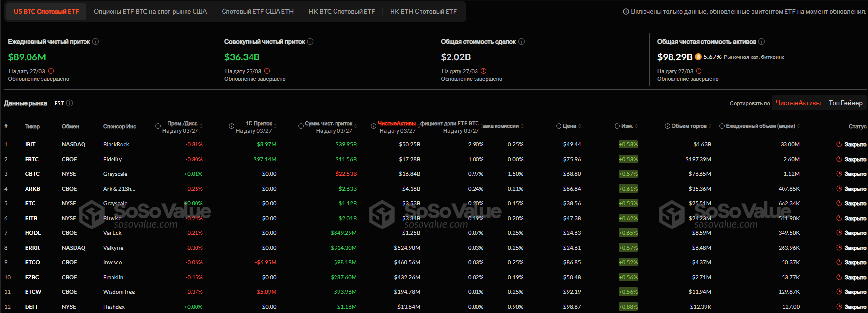This screenshot has width=868, height=313.
Task: Sort table by 1D Приток column
Action: tap(276, 126)
